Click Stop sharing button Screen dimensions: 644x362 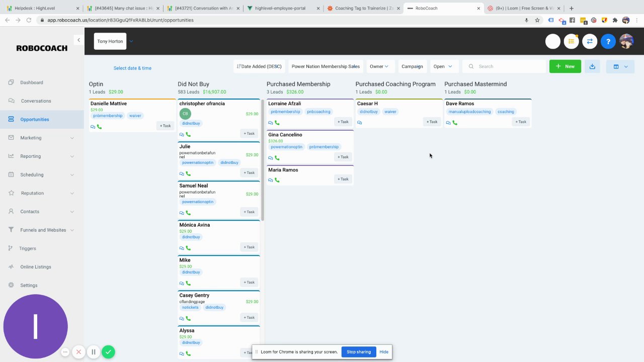coord(359,352)
